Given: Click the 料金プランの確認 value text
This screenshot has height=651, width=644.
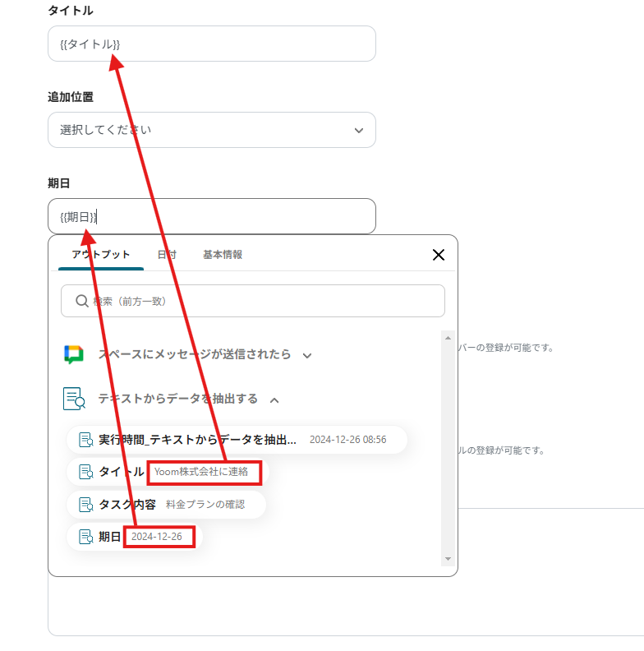Looking at the screenshot, I should pos(205,505).
